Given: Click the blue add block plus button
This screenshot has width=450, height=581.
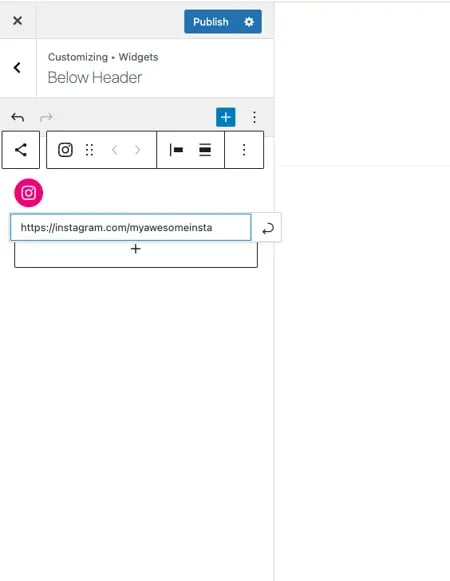Looking at the screenshot, I should coord(226,117).
